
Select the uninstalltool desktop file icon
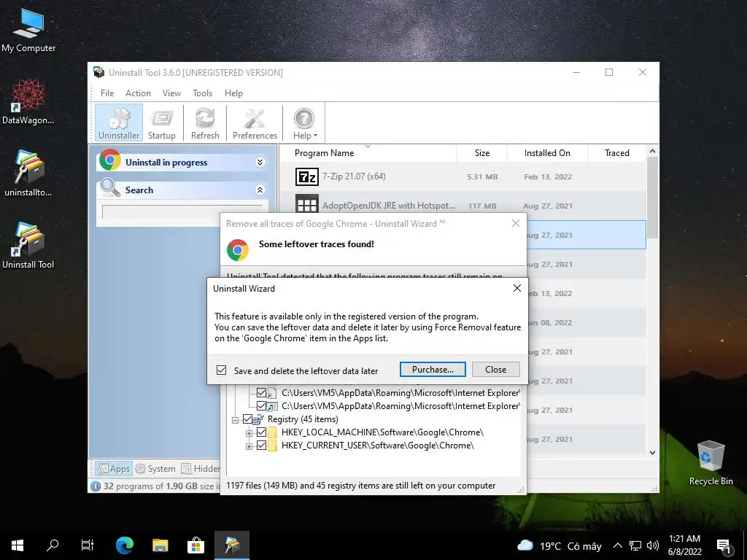pos(28,174)
